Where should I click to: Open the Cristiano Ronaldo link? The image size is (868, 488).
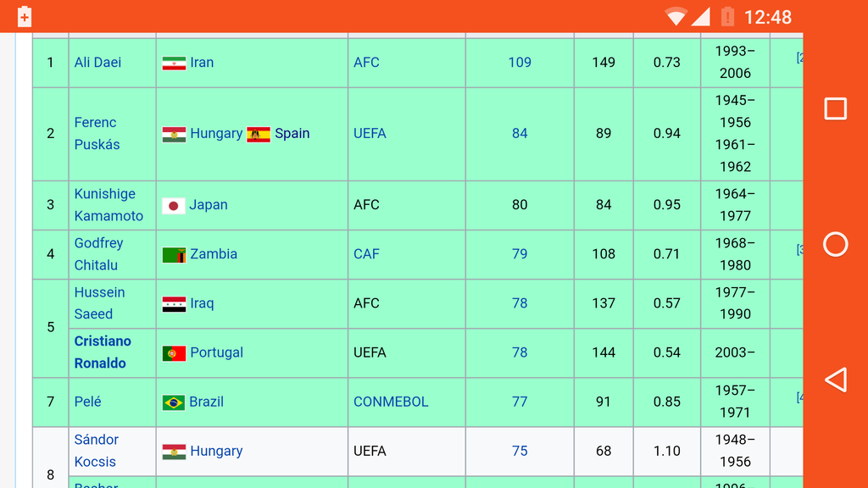click(x=103, y=352)
